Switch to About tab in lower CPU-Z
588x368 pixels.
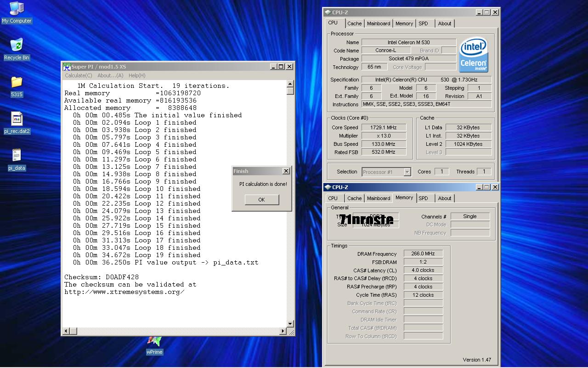click(x=445, y=198)
